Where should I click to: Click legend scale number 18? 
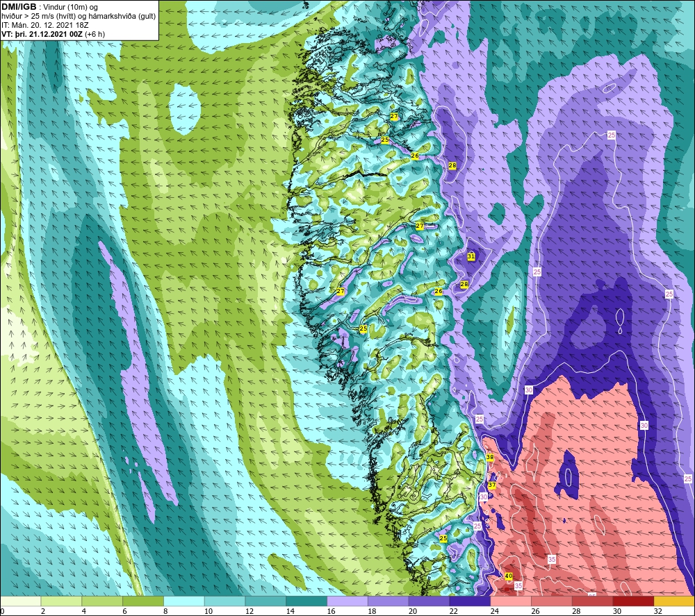point(372,611)
